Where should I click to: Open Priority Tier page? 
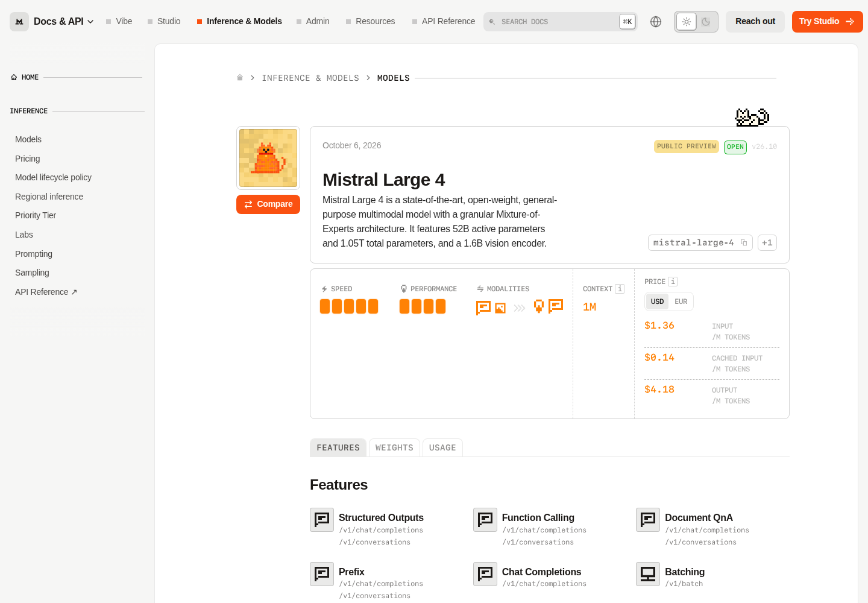click(36, 215)
